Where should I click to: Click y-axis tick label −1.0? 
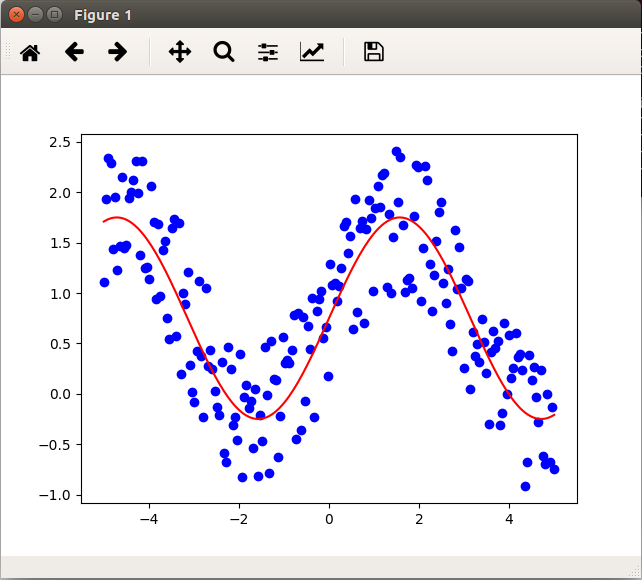[54, 495]
